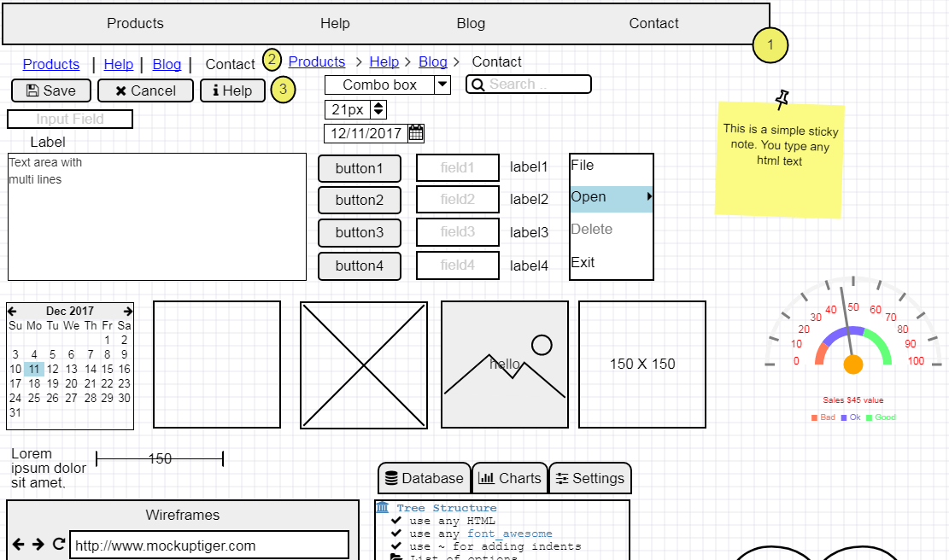
Task: Follow the Products breadcrumb link
Action: (x=316, y=61)
